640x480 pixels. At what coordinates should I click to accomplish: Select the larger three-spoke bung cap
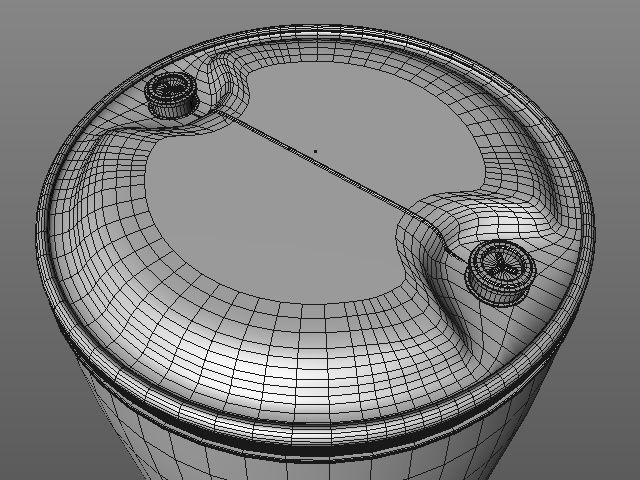(x=501, y=273)
